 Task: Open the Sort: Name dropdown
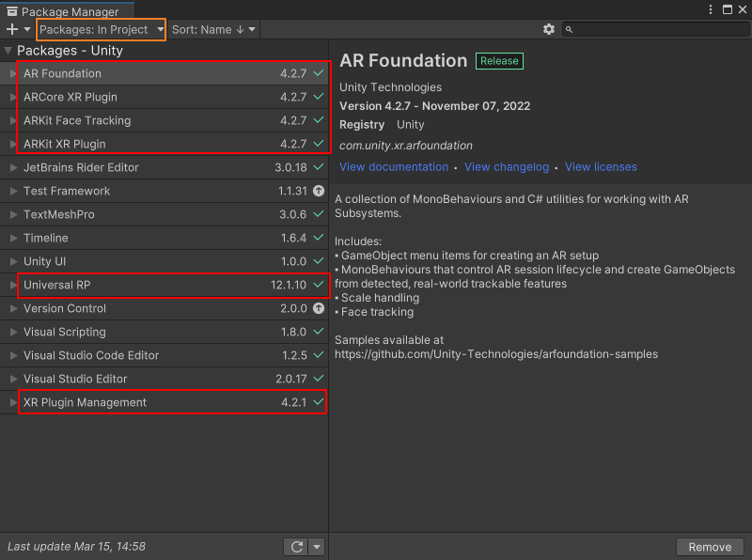click(x=213, y=30)
